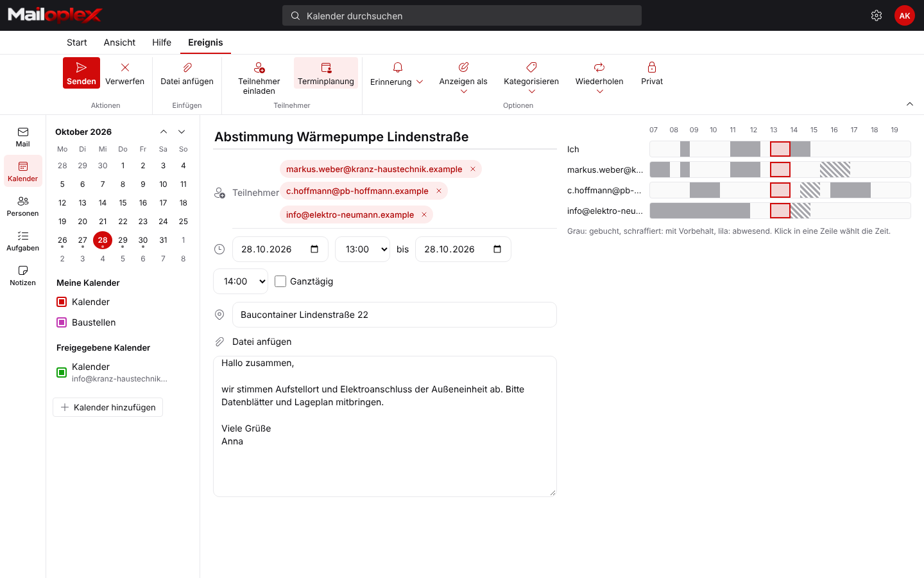
Task: Click the location field Baucontainer Lindenstraße 22
Action: pos(395,315)
